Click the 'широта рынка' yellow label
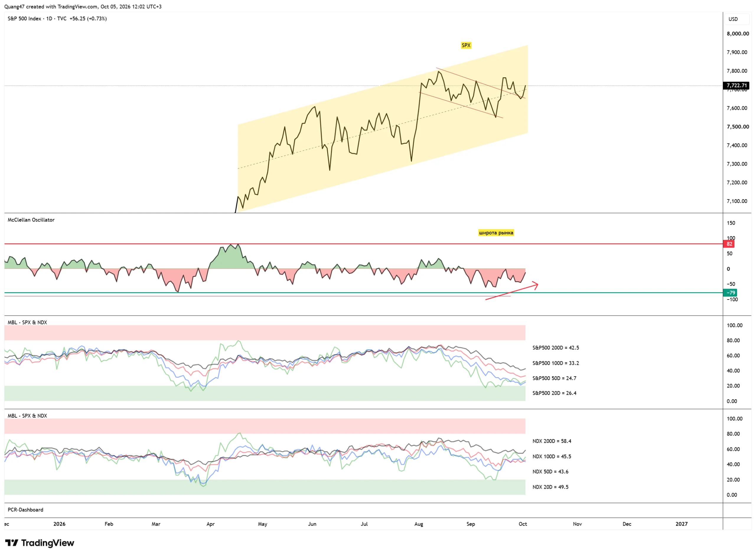756x556 pixels. (496, 233)
